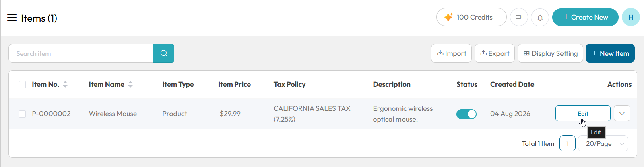Click the Import button
The height and width of the screenshot is (167, 644).
tap(451, 53)
